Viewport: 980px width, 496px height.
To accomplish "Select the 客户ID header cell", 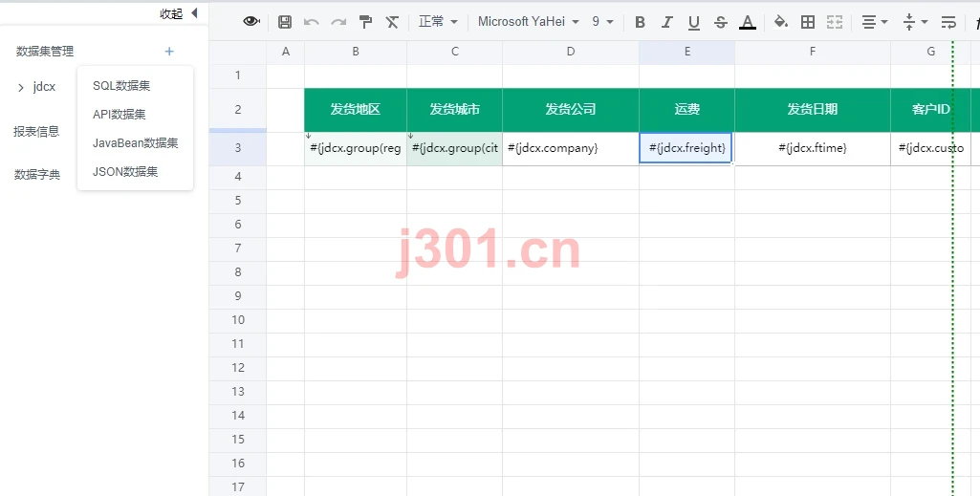I will [x=930, y=109].
